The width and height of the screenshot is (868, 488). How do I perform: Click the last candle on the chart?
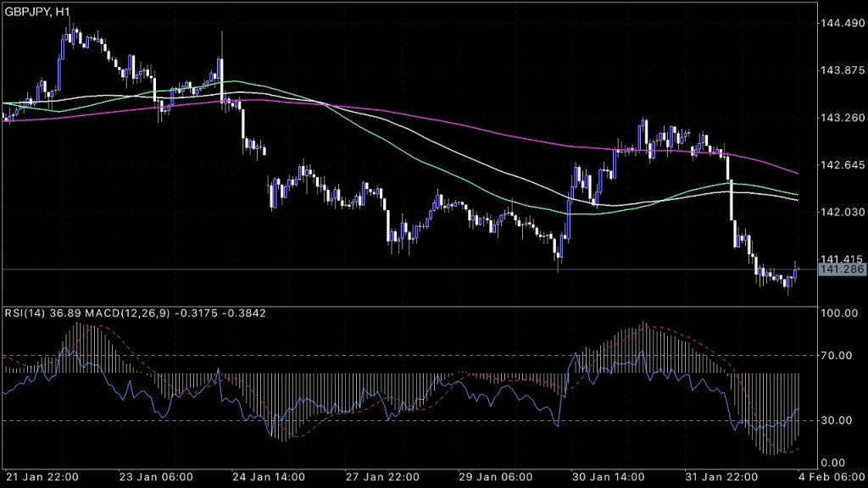tap(796, 271)
